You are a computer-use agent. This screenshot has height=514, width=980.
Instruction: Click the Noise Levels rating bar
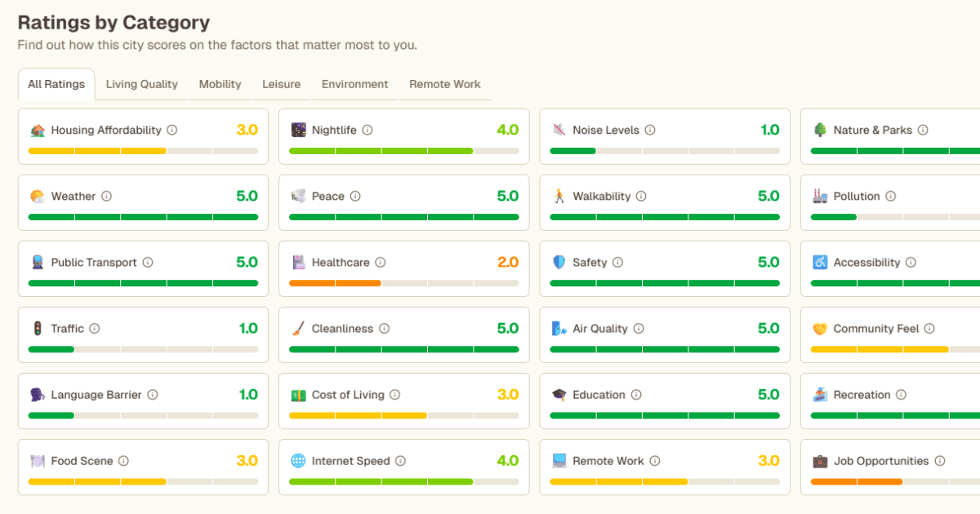665,151
